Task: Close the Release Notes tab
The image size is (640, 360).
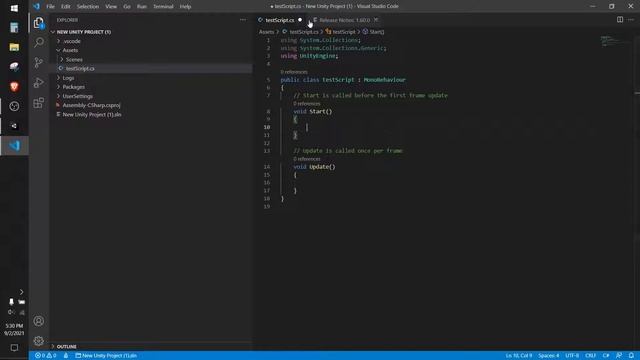Action: (376, 20)
